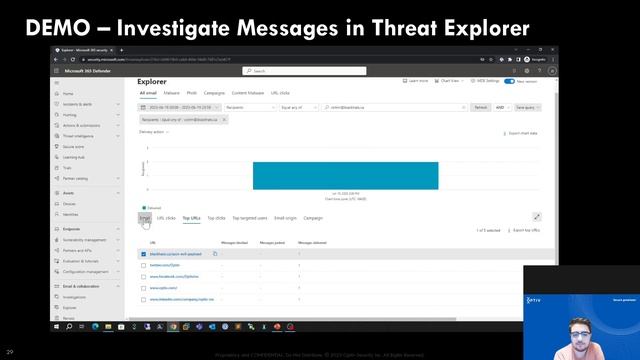Check the twitter.com URL row checkbox
This screenshot has height=360, width=640.
[143, 265]
